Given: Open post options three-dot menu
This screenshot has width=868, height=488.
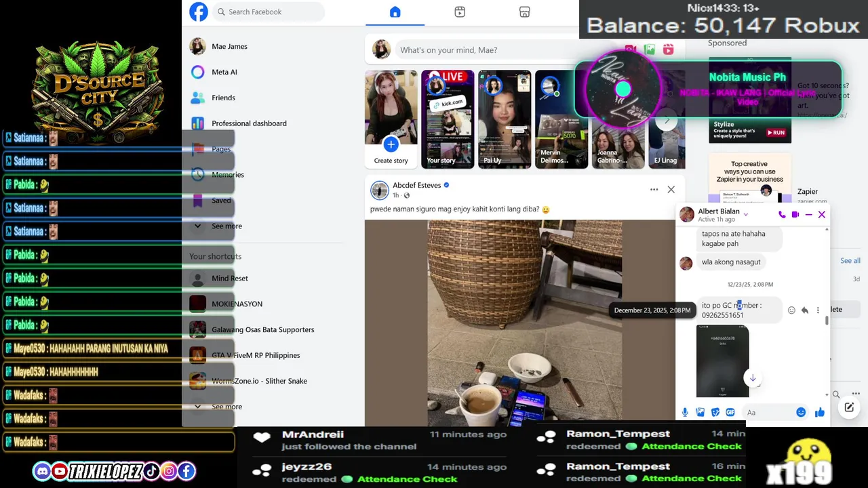Looking at the screenshot, I should click(654, 190).
